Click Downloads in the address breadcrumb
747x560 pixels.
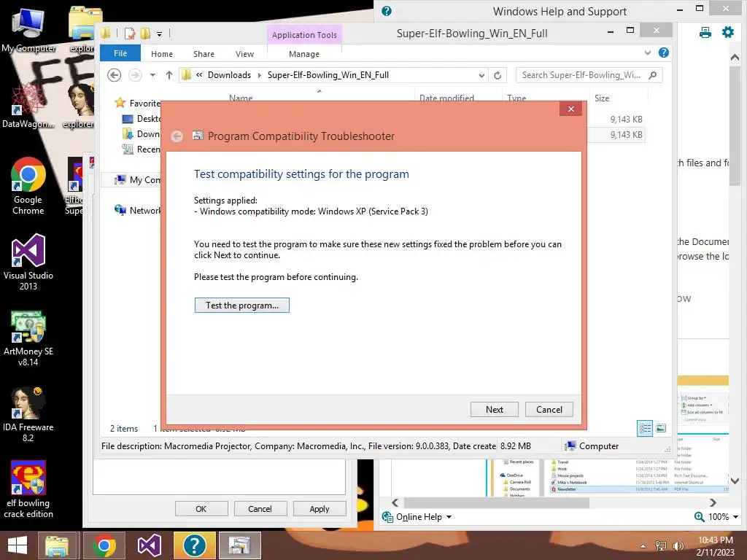click(x=229, y=75)
